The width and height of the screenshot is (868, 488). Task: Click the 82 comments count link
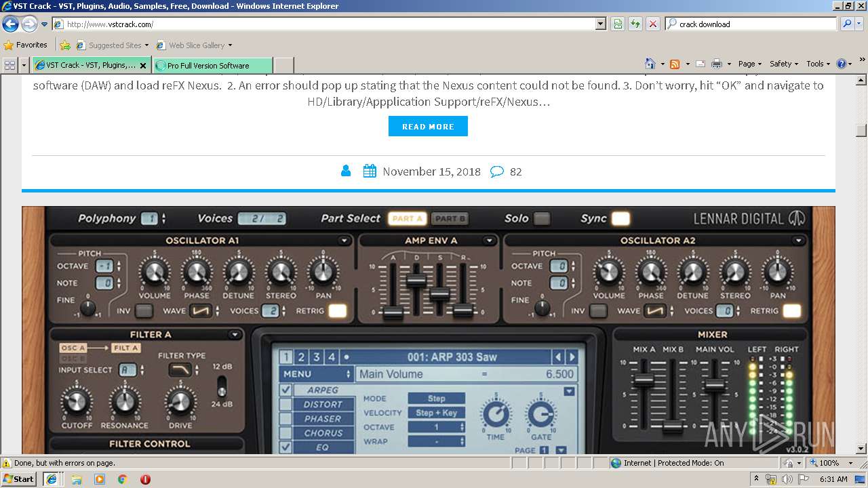(x=516, y=171)
